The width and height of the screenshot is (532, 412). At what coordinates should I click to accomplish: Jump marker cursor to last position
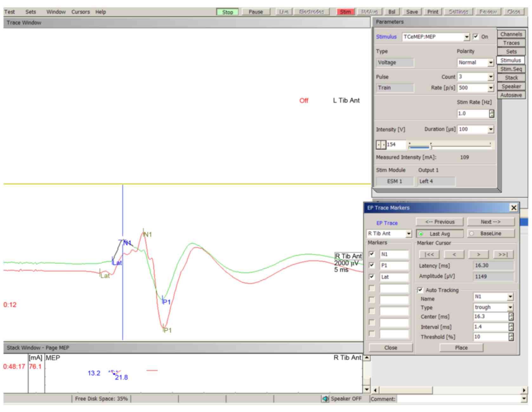503,254
